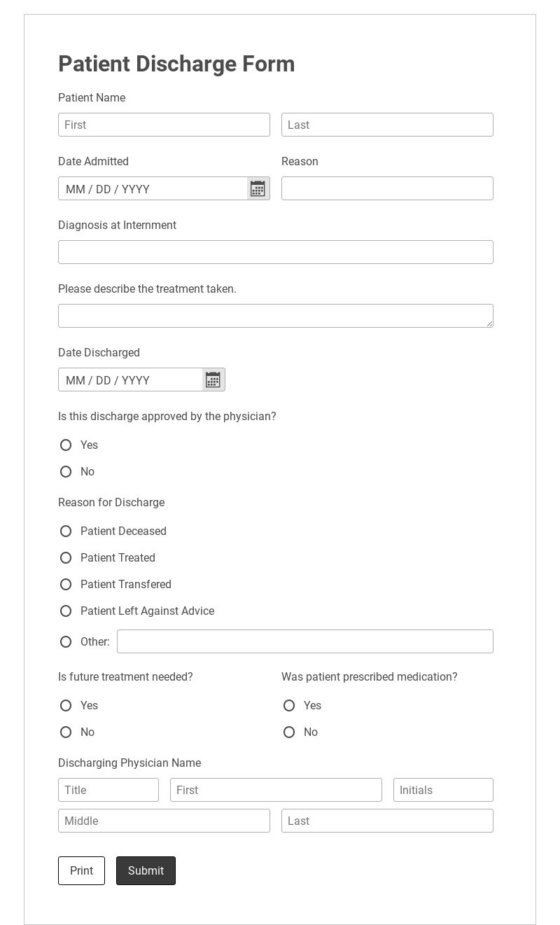The height and width of the screenshot is (925, 560).
Task: Select No for prescribed medication question
Action: pyautogui.click(x=289, y=732)
